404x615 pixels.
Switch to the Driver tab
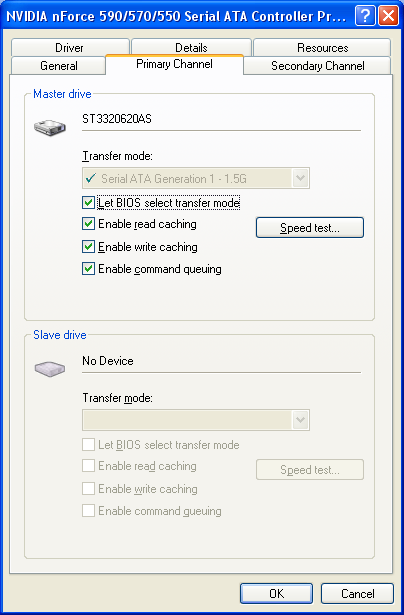[x=70, y=47]
